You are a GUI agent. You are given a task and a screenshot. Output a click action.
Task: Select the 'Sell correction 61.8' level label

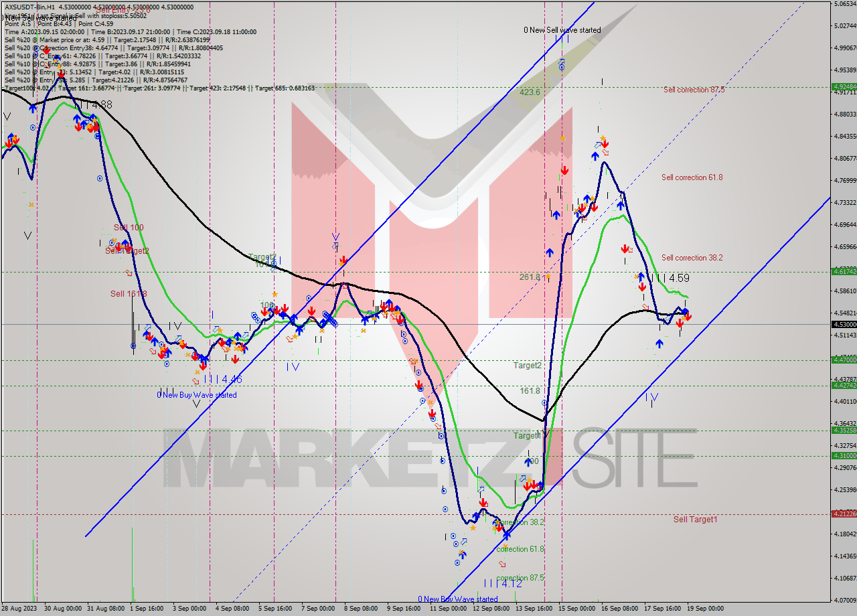point(692,177)
